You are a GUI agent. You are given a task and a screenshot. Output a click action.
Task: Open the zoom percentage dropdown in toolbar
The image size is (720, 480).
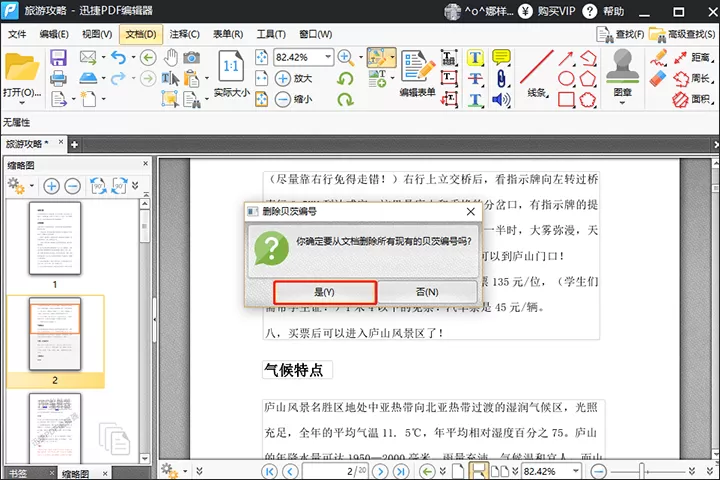(328, 57)
